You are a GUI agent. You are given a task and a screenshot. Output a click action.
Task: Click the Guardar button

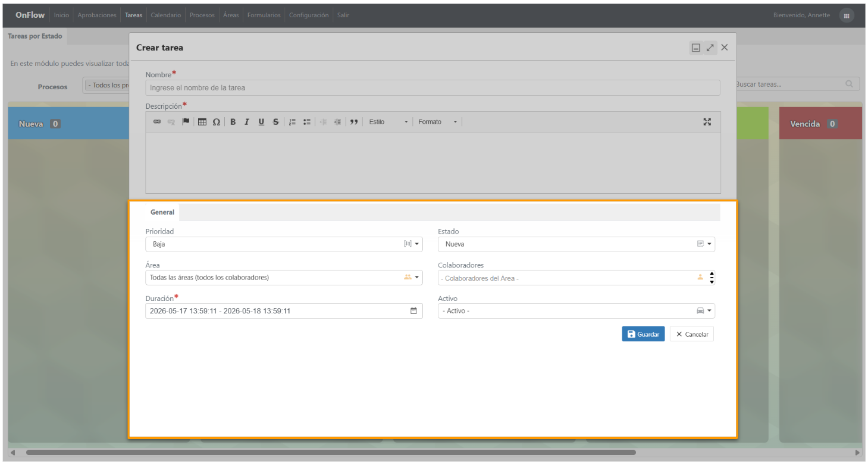pos(643,334)
